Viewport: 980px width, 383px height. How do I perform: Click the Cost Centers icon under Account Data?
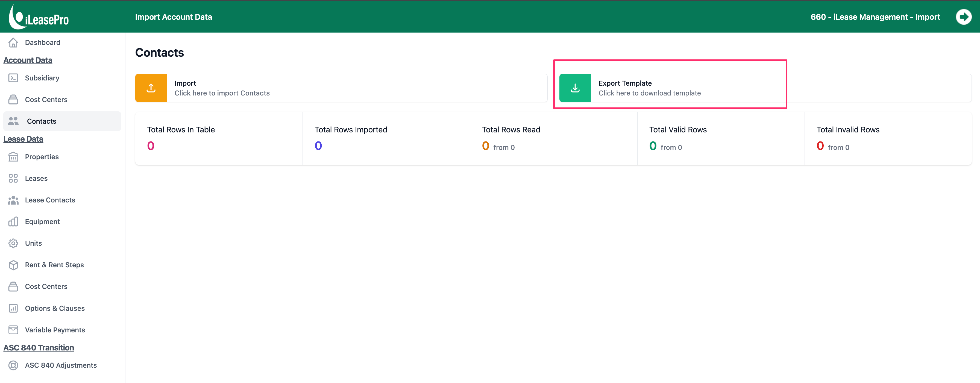pyautogui.click(x=13, y=99)
